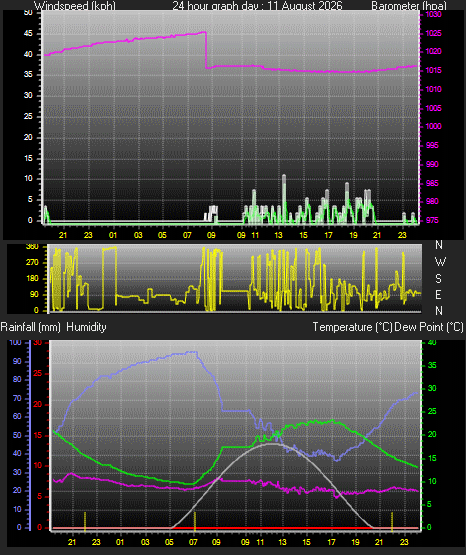Pick the 15 value on the windspeed axis

click(28, 158)
